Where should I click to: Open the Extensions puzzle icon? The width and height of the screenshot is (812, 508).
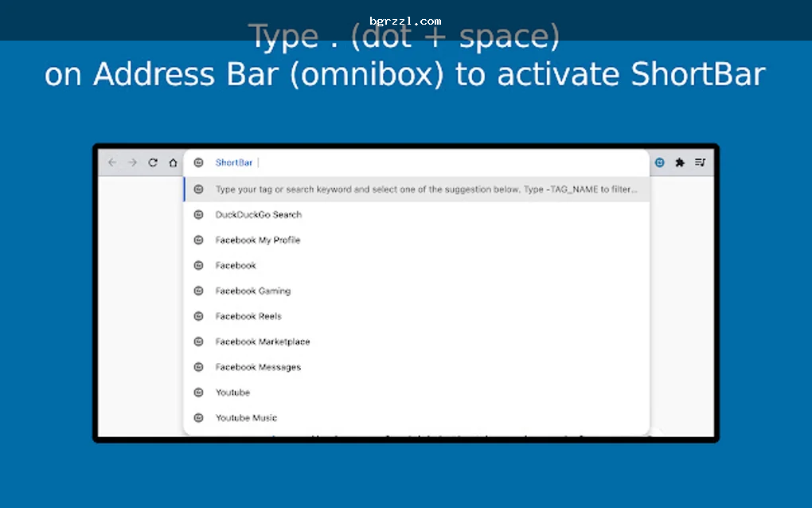(x=680, y=162)
